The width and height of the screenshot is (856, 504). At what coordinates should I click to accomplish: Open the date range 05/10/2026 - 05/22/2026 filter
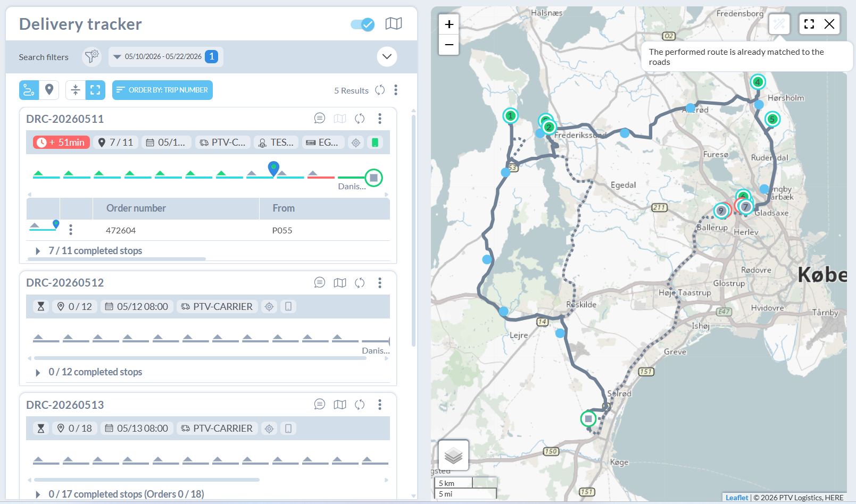165,56
